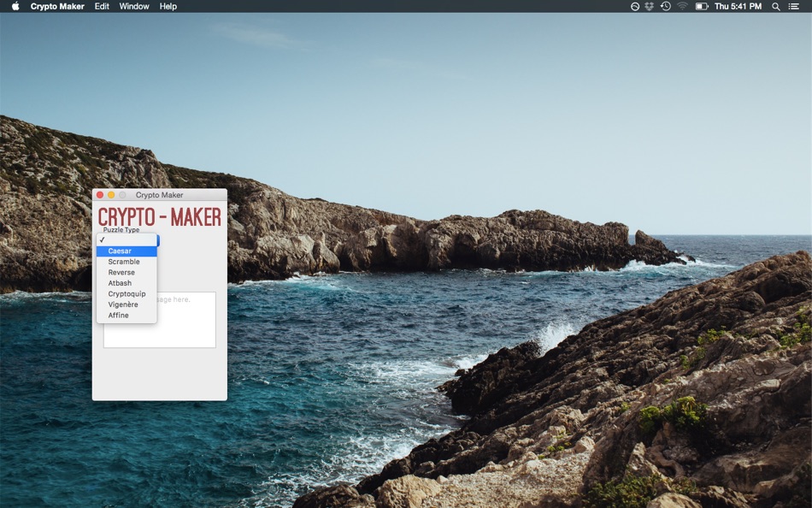This screenshot has height=508, width=812.
Task: Click the Puzzle Type label
Action: pyautogui.click(x=121, y=230)
